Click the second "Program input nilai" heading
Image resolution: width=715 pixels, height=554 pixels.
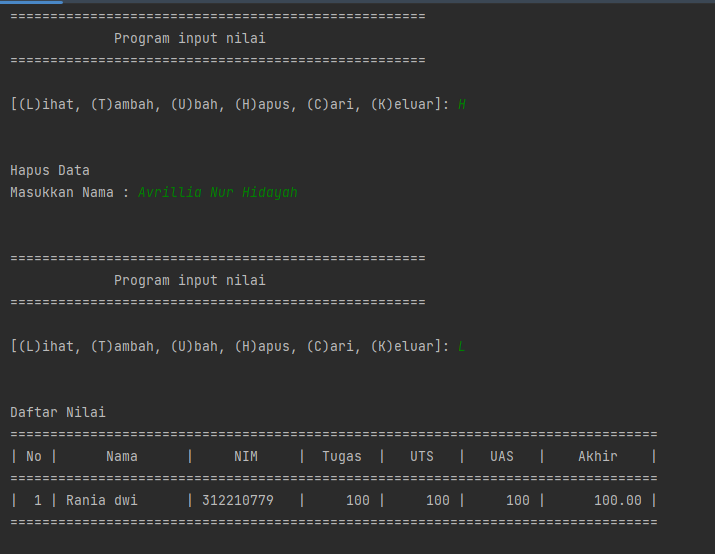(190, 280)
